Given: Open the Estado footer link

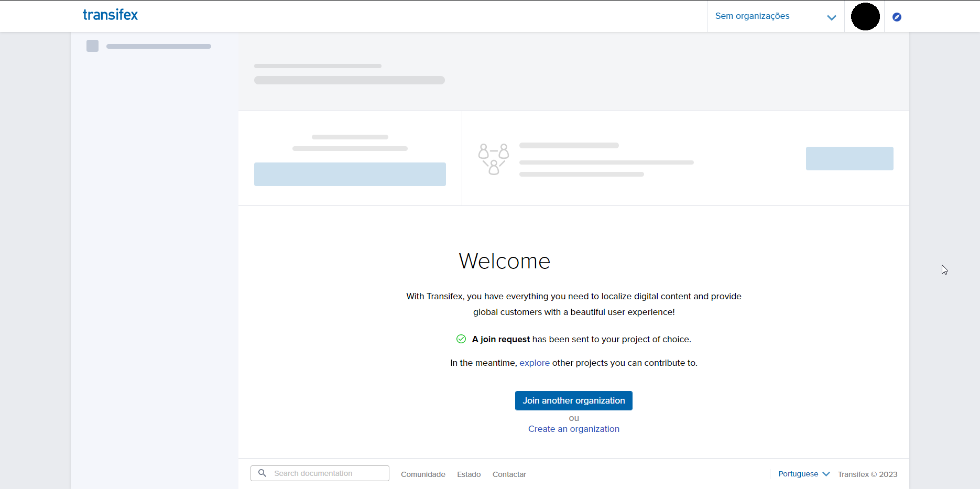Looking at the screenshot, I should pos(469,474).
